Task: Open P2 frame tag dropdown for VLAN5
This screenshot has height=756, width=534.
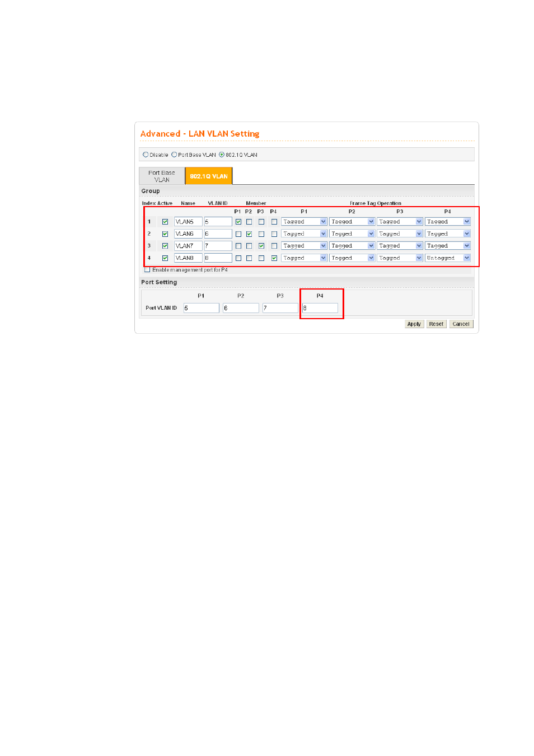Action: [352, 222]
